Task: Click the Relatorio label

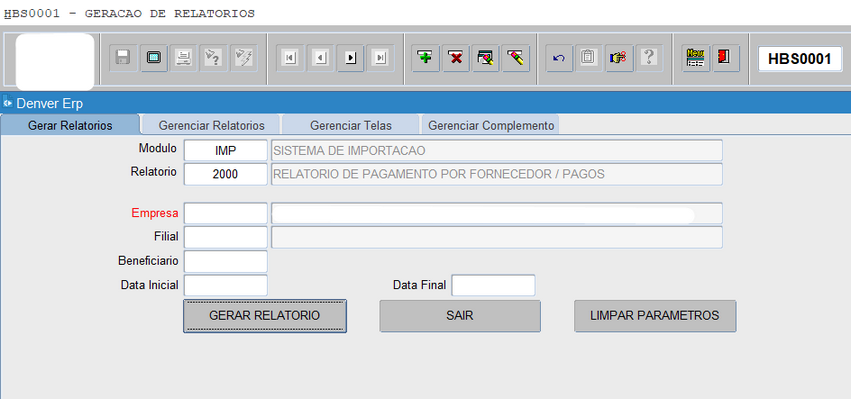Action: tap(154, 172)
